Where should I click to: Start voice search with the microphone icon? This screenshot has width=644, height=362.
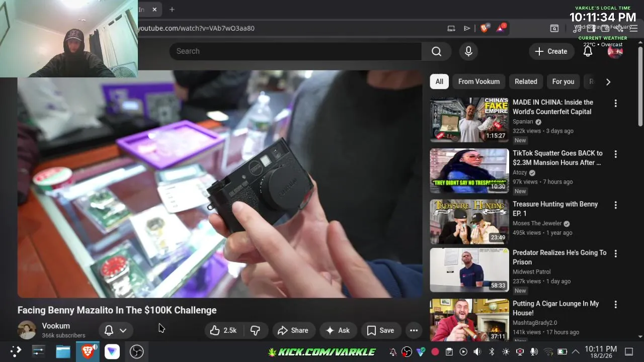pos(468,51)
